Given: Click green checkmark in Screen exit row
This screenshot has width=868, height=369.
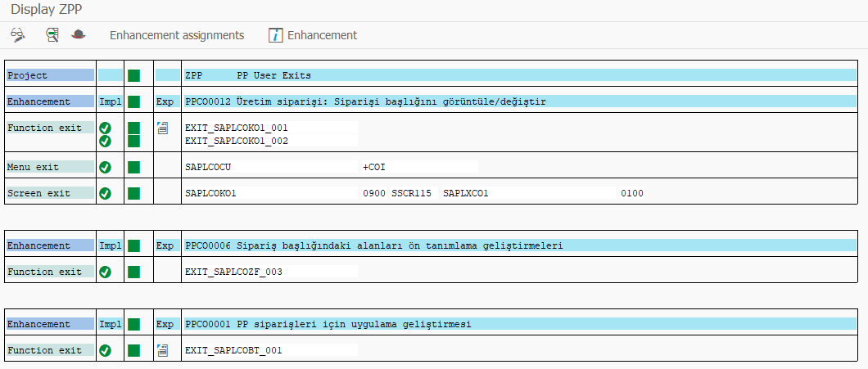Looking at the screenshot, I should (x=105, y=194).
